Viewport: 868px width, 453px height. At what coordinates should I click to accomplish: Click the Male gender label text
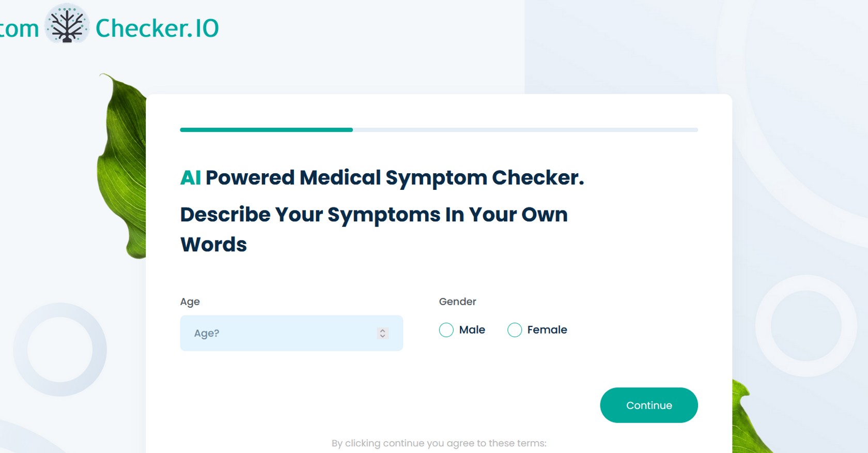472,330
